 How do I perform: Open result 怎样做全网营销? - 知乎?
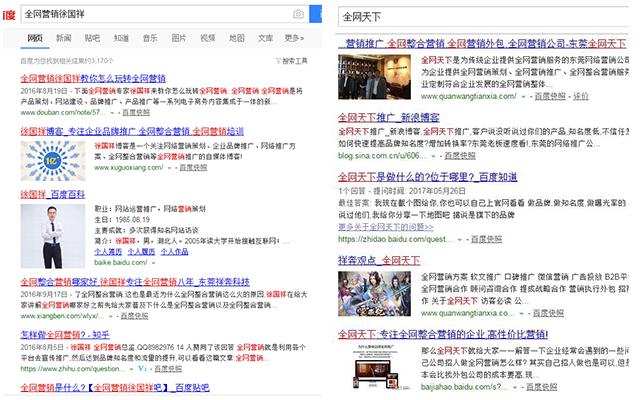[65, 335]
